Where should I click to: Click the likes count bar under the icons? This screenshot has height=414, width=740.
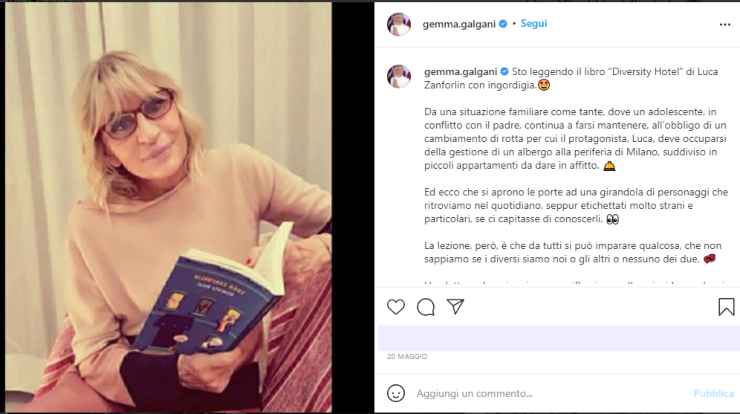(559, 338)
